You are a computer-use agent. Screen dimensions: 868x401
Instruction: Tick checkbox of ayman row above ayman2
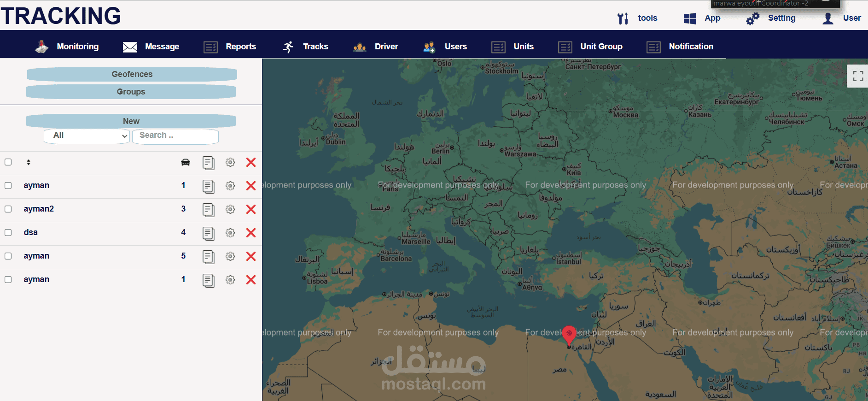coord(8,186)
